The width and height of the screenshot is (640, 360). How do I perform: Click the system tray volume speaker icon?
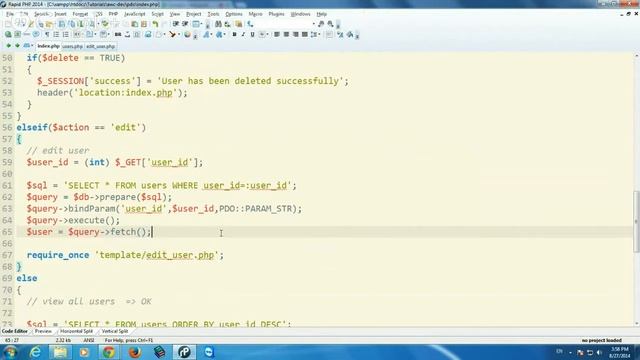(x=599, y=353)
